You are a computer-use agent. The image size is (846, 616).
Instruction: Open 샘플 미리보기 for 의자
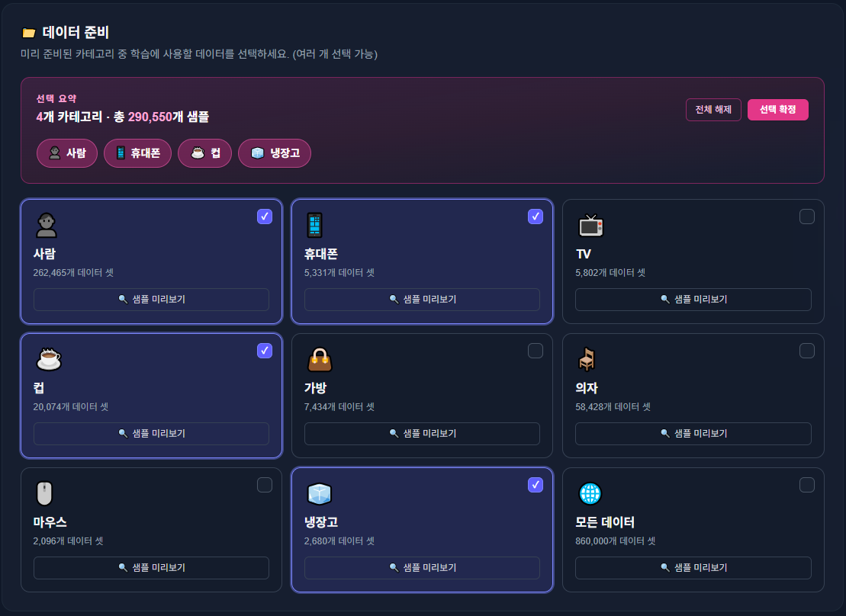point(693,434)
